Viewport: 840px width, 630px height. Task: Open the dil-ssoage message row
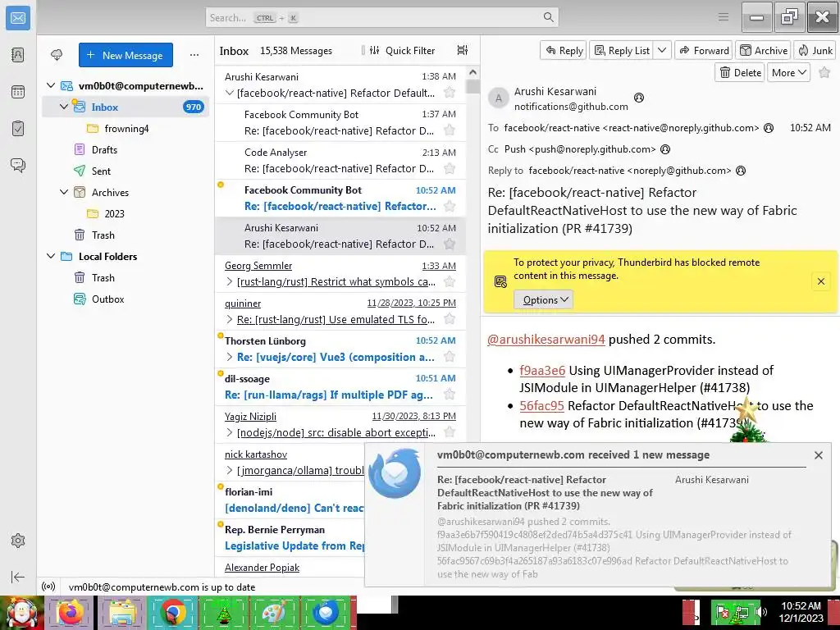[x=340, y=387]
